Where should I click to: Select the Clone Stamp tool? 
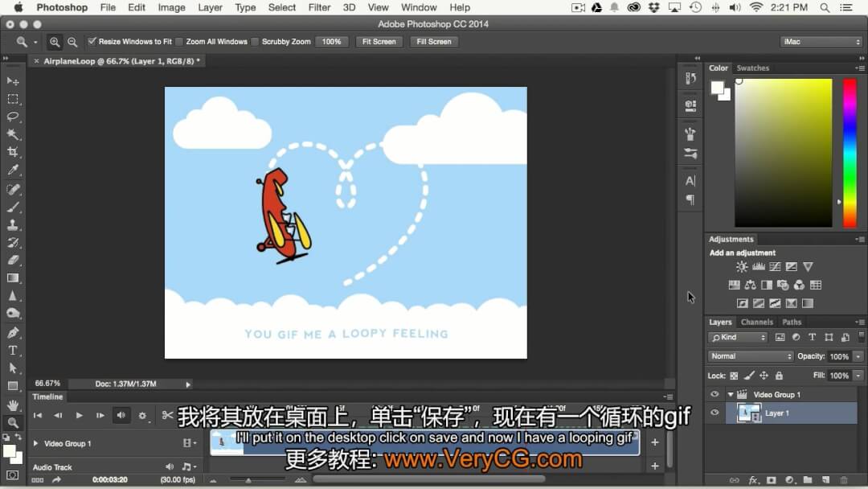(x=13, y=225)
